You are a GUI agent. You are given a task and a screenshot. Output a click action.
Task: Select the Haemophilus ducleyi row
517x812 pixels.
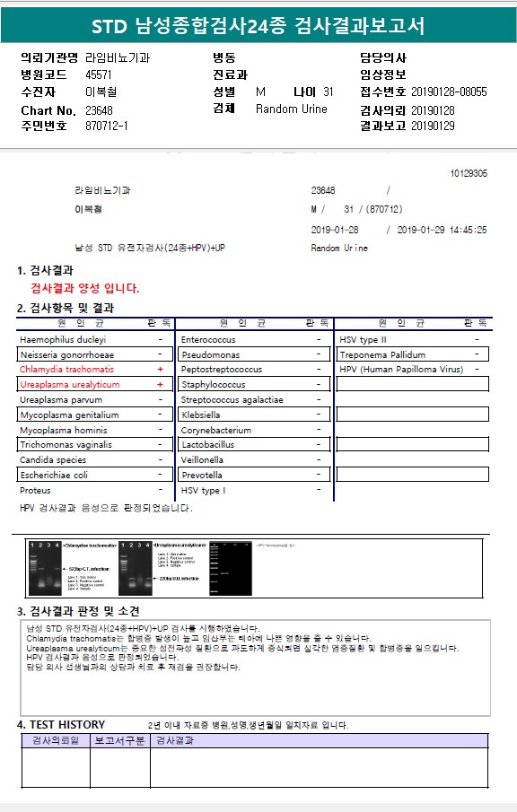tap(95, 340)
